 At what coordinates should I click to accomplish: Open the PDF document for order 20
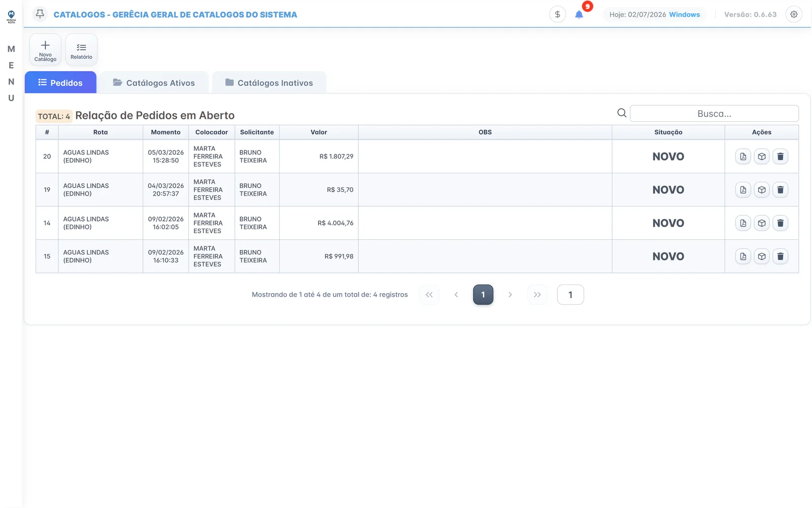[x=743, y=156]
